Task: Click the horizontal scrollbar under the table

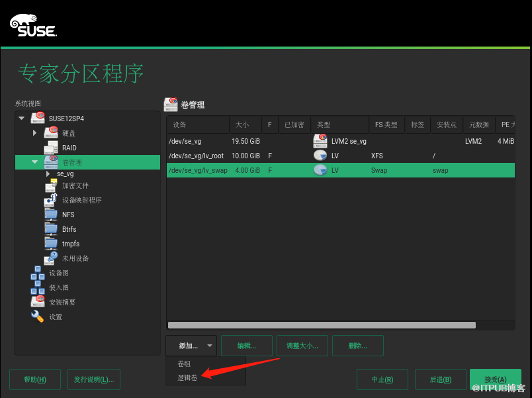Action: [x=322, y=325]
